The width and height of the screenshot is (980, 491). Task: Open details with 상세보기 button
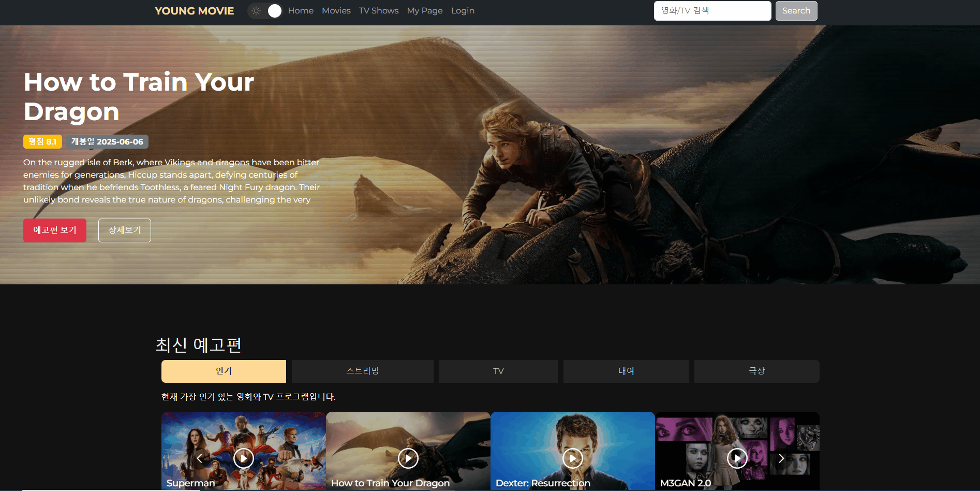click(125, 230)
